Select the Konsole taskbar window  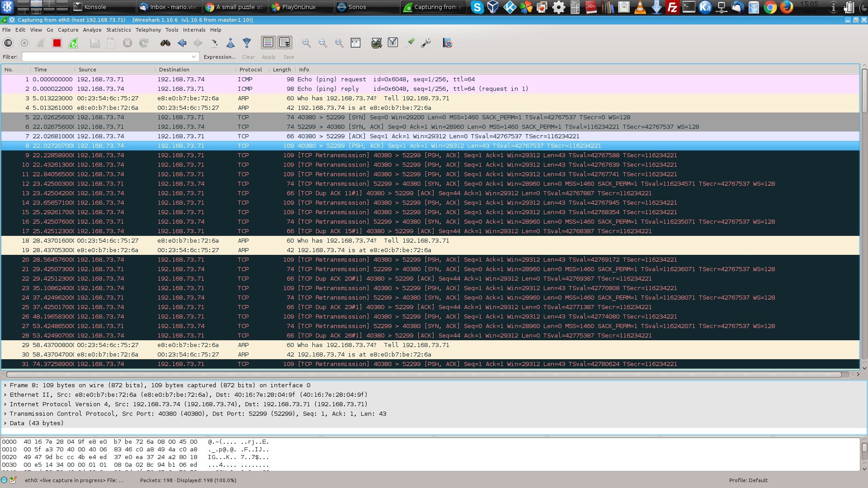[104, 7]
